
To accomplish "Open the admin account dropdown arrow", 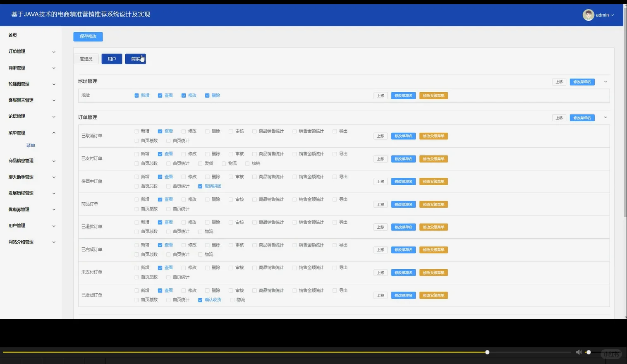I will pos(612,15).
